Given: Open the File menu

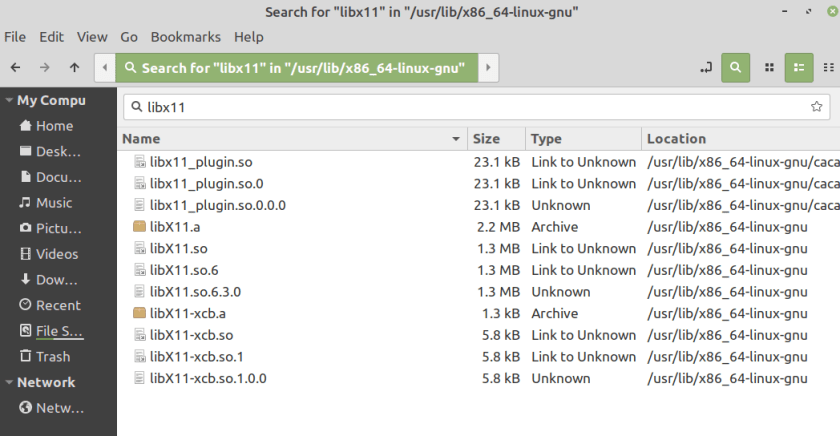Looking at the screenshot, I should [x=15, y=37].
